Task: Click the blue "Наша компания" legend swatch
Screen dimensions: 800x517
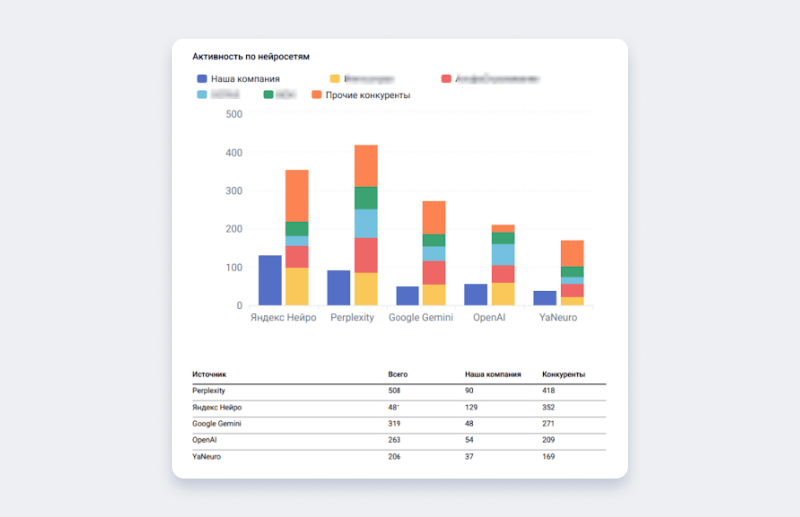Action: [202, 78]
